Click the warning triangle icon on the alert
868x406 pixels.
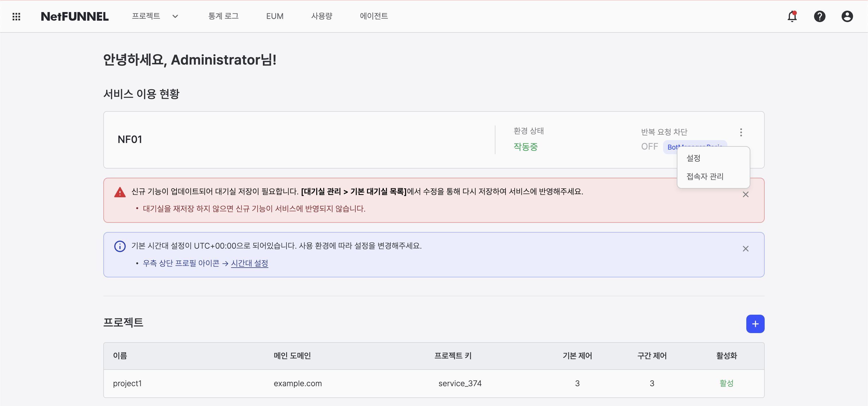[120, 192]
